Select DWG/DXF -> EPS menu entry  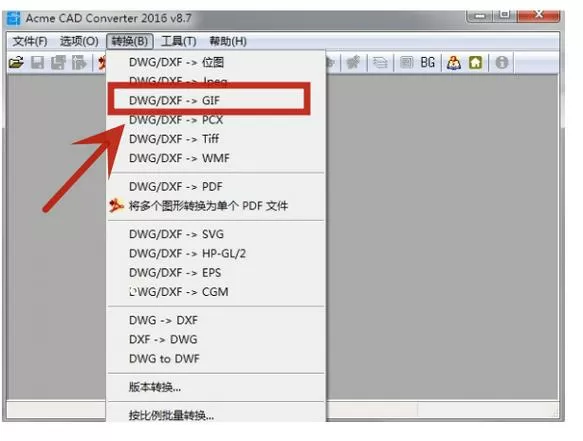point(216,273)
